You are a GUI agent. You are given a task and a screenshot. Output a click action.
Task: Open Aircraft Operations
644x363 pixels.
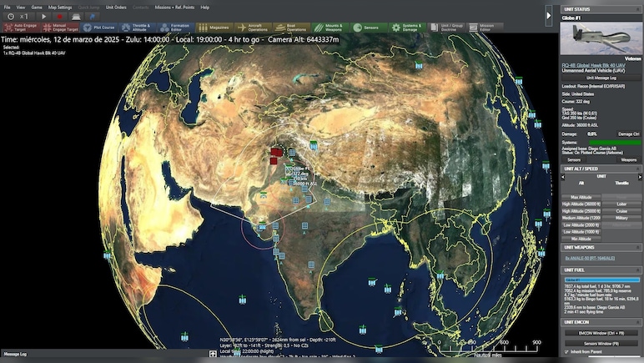[253, 28]
